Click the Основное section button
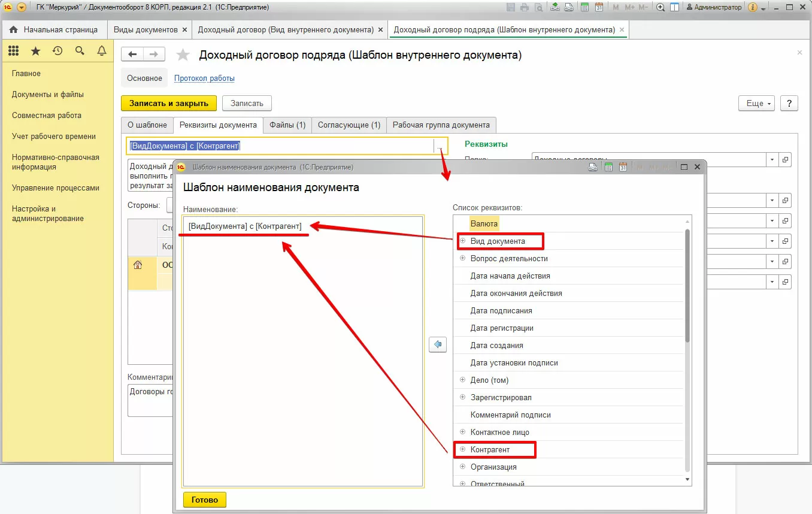 coord(144,78)
